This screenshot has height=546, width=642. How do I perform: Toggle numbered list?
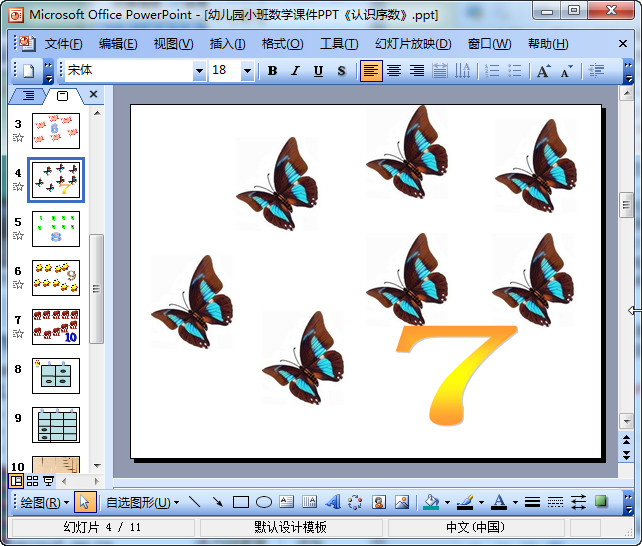(492, 71)
